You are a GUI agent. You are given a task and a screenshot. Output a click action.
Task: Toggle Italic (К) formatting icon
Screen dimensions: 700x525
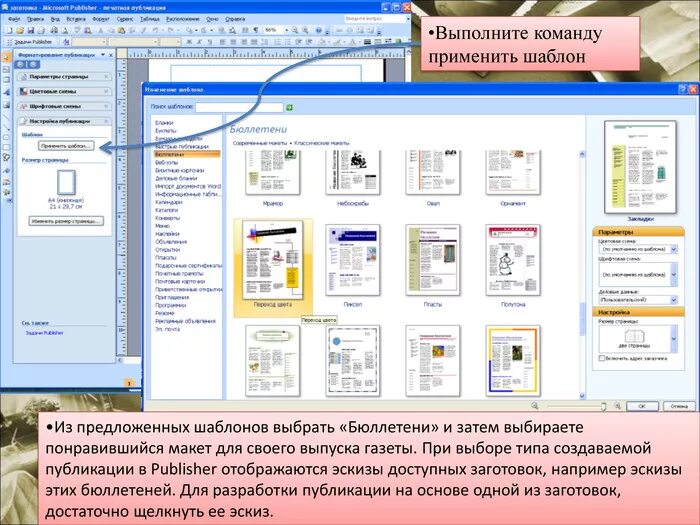(199, 42)
